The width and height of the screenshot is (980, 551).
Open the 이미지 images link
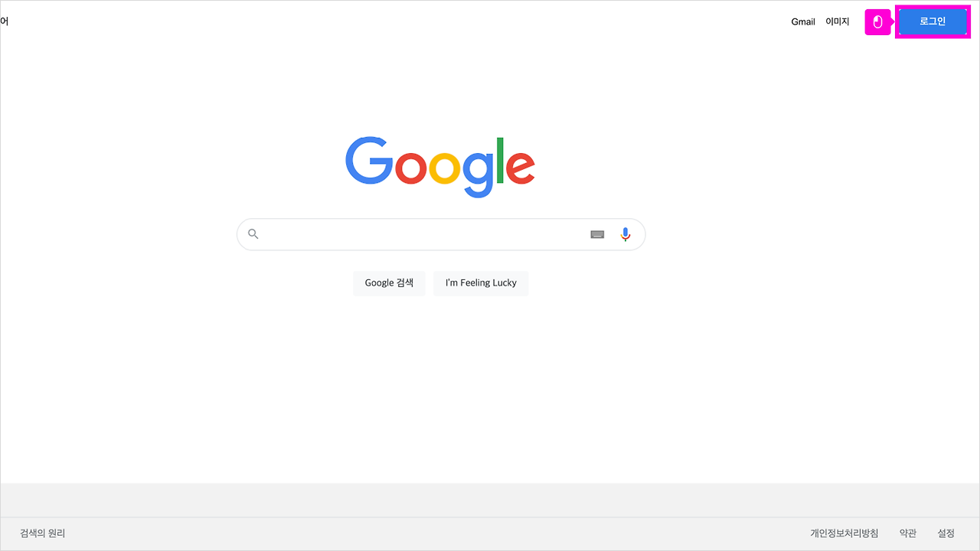[838, 21]
